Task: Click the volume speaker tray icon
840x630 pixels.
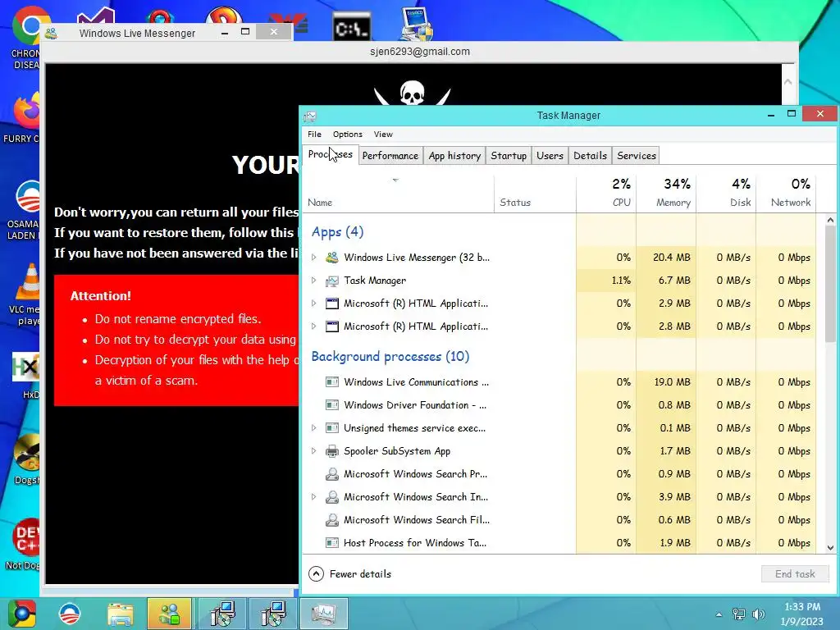Action: pyautogui.click(x=758, y=614)
